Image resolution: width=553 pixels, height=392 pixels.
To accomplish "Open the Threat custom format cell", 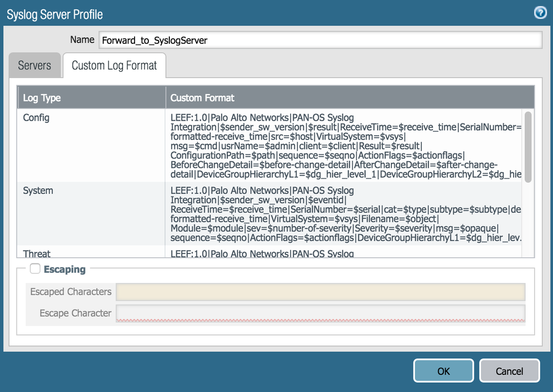I will pyautogui.click(x=344, y=252).
